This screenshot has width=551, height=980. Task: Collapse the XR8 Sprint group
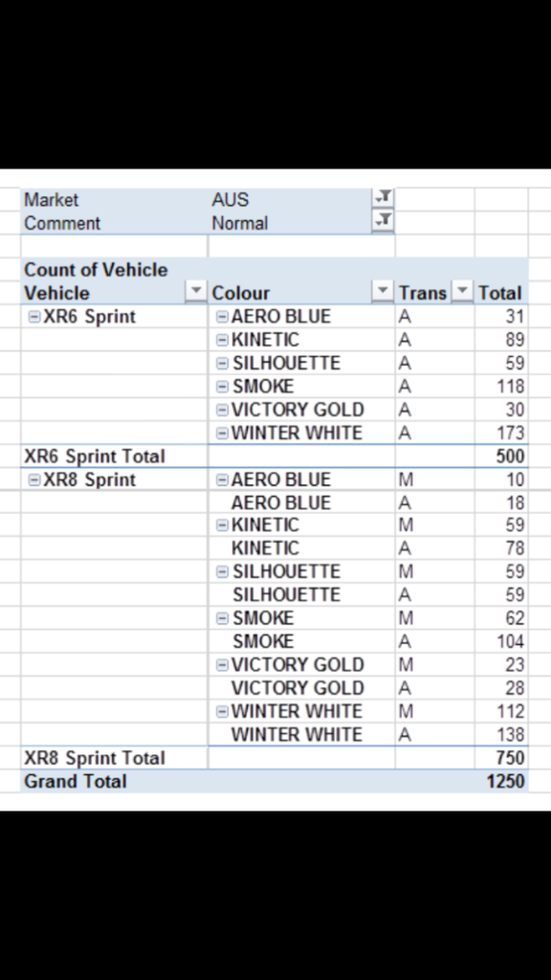[x=34, y=480]
